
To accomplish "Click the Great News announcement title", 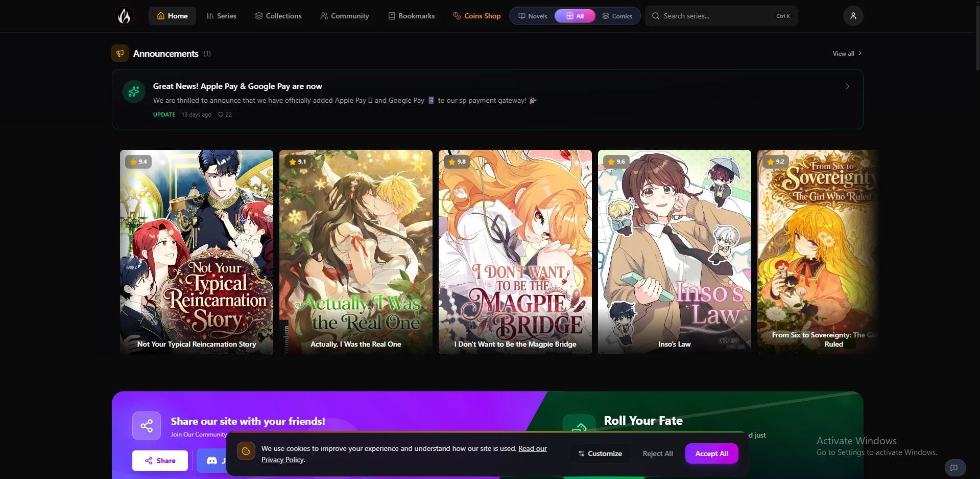I will tap(237, 86).
